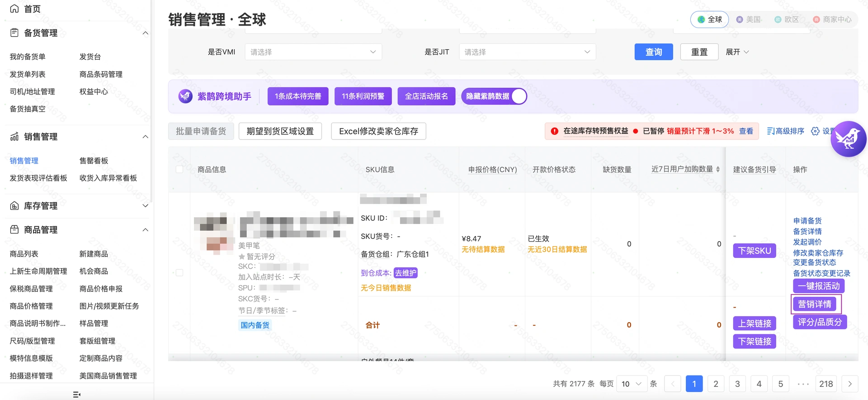Open the 是否JIT dropdown

[528, 52]
